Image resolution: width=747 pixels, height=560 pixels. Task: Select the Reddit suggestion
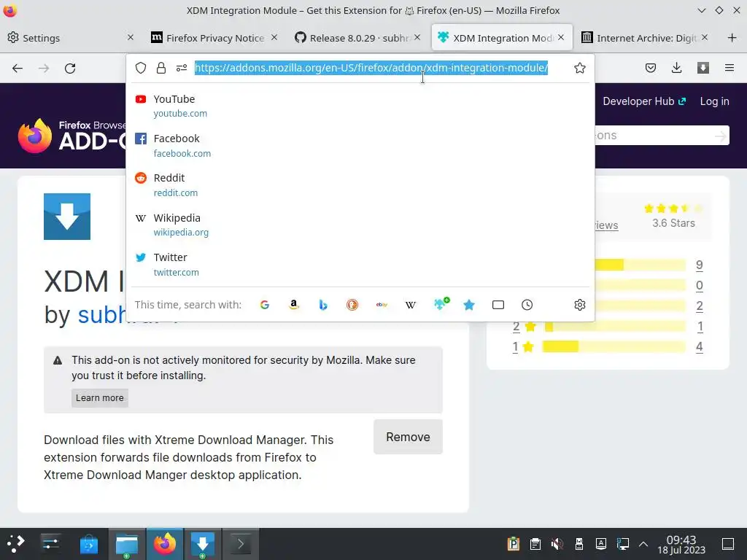360,184
